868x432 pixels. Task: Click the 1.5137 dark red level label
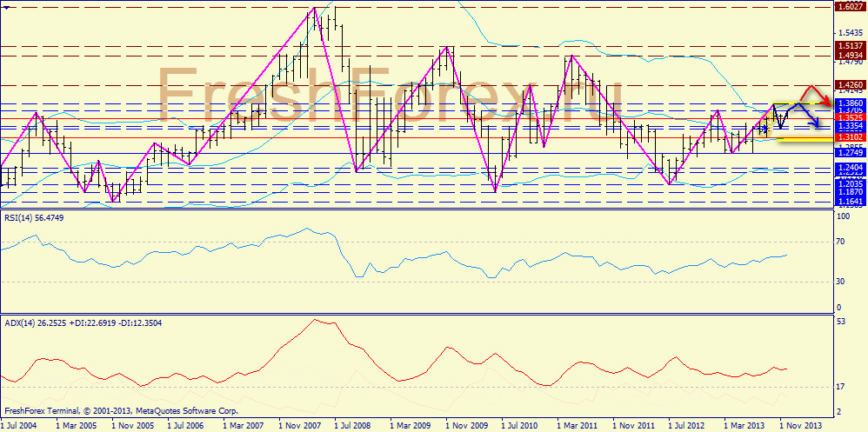click(x=849, y=46)
